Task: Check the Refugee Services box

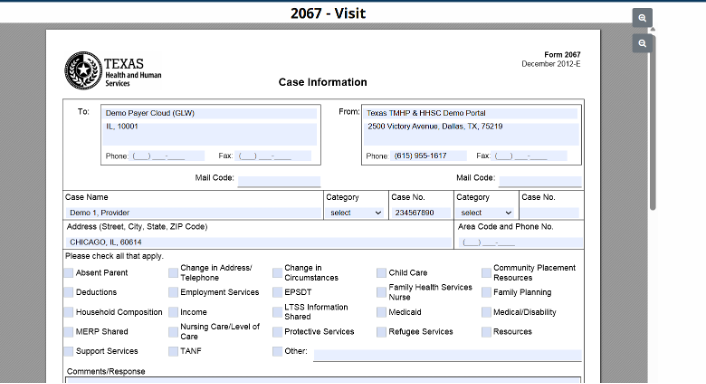Action: point(381,332)
